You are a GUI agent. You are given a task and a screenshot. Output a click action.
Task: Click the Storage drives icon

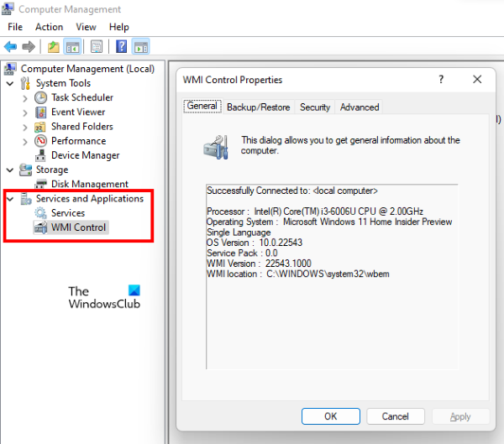pyautogui.click(x=26, y=170)
